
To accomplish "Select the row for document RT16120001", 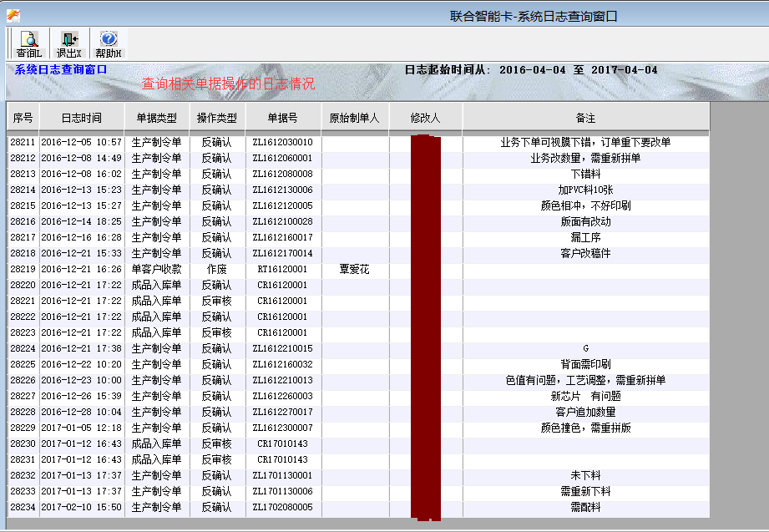I will (282, 270).
